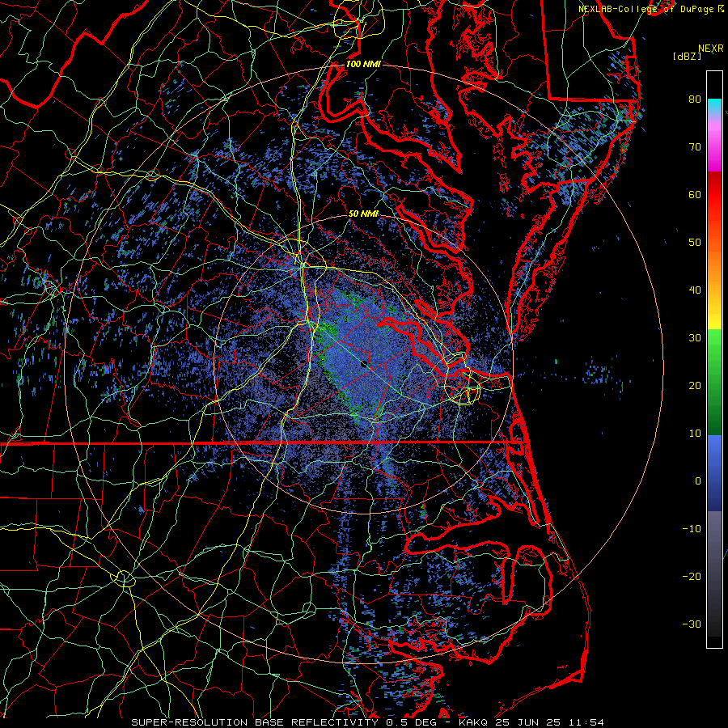Click the "SUPER-RESOLUTION BASE REFLECTIVITY" caption text
This screenshot has width=728, height=728.
[x=255, y=722]
